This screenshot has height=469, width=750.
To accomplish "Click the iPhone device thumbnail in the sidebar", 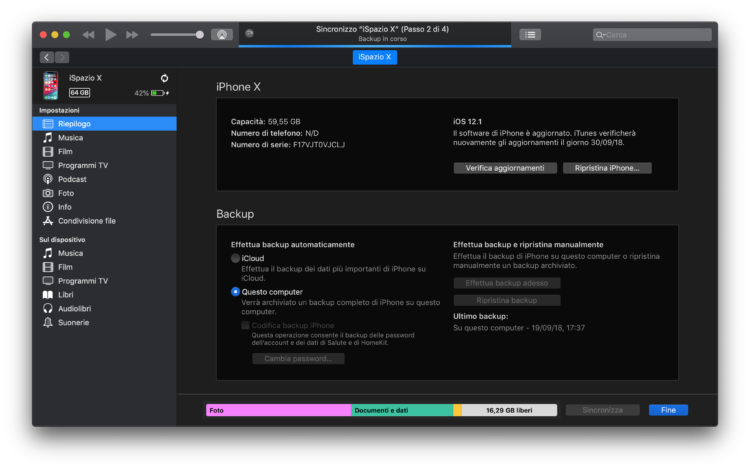I will (50, 85).
